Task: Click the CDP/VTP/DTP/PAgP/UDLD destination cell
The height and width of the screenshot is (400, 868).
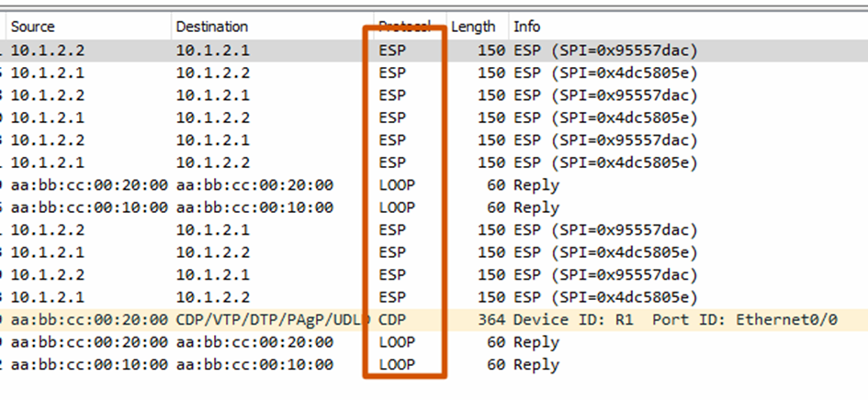Action: [273, 320]
